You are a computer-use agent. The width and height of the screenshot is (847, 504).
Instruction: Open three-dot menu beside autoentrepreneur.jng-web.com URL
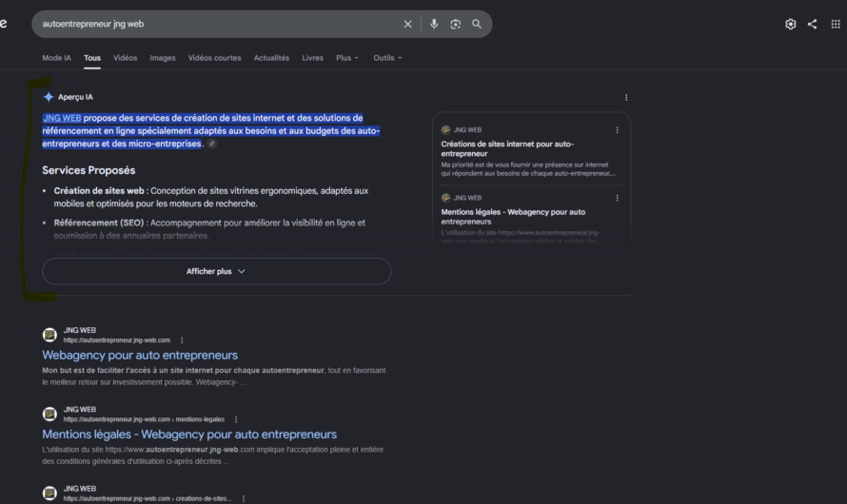(x=182, y=339)
